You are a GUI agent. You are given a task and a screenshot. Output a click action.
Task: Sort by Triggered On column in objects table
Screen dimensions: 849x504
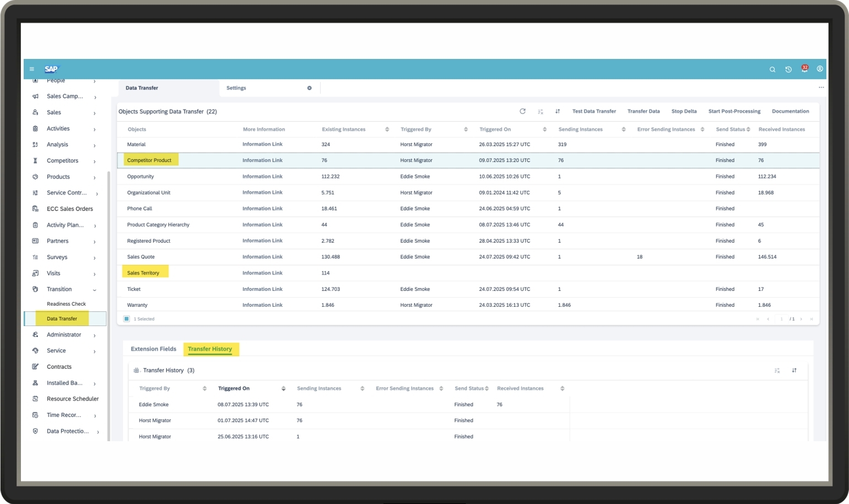[x=544, y=129]
